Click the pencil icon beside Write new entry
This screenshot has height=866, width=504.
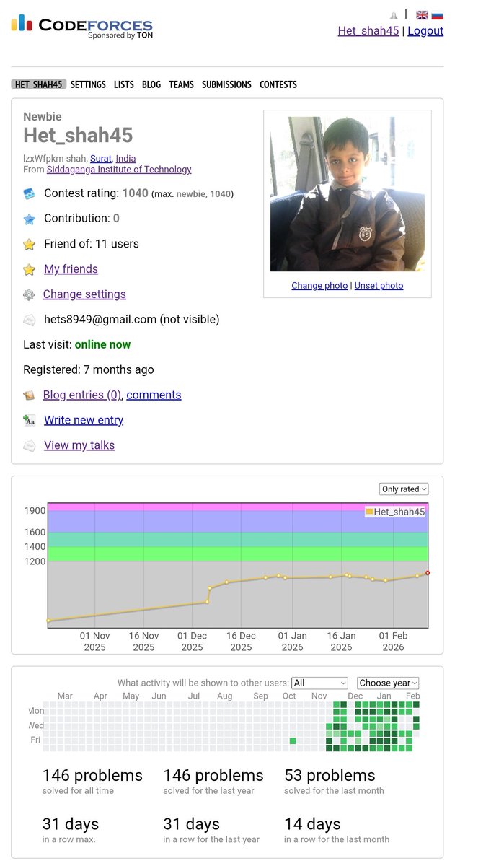coord(29,420)
